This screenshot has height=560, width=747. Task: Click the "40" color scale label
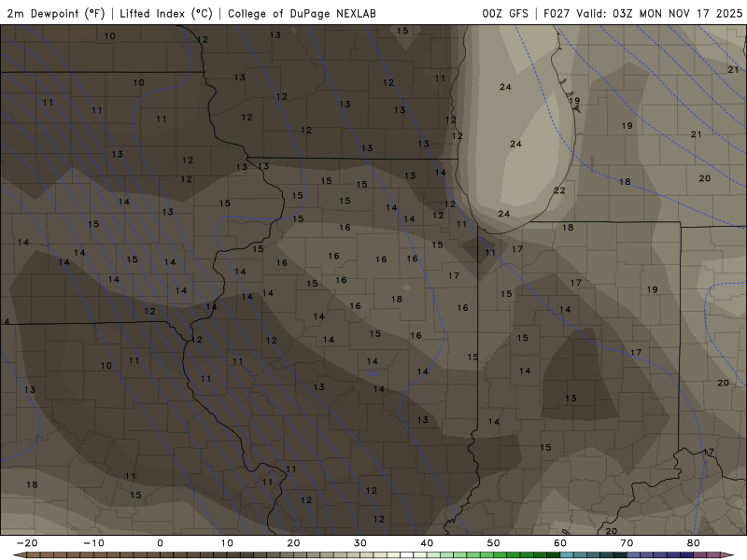pyautogui.click(x=427, y=543)
